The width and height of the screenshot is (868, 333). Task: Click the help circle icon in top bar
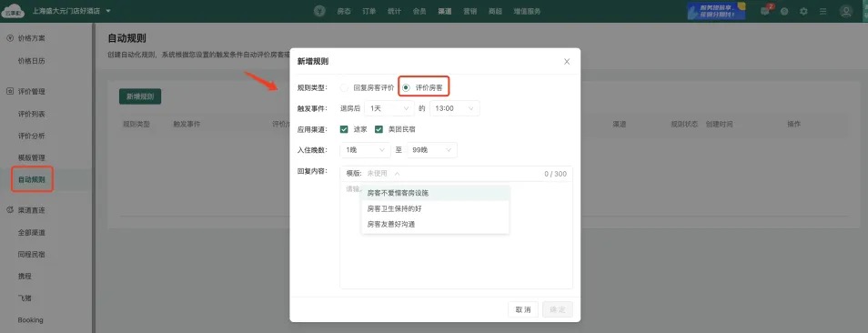click(x=784, y=11)
